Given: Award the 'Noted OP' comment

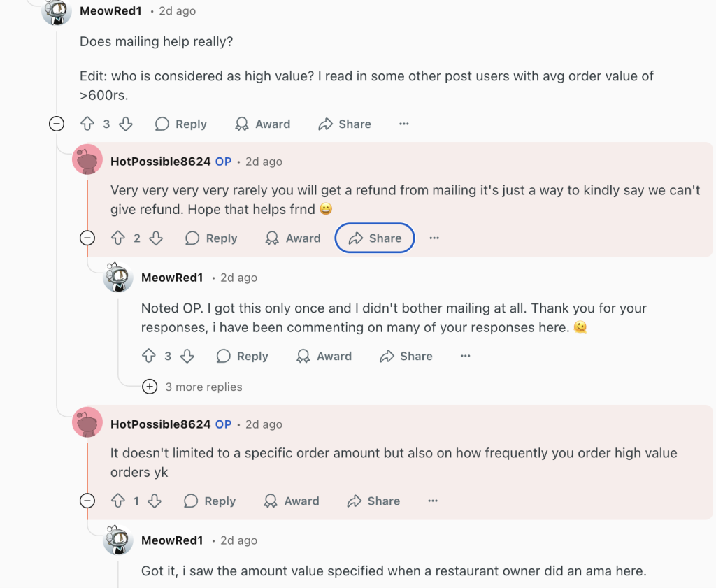Looking at the screenshot, I should [324, 356].
